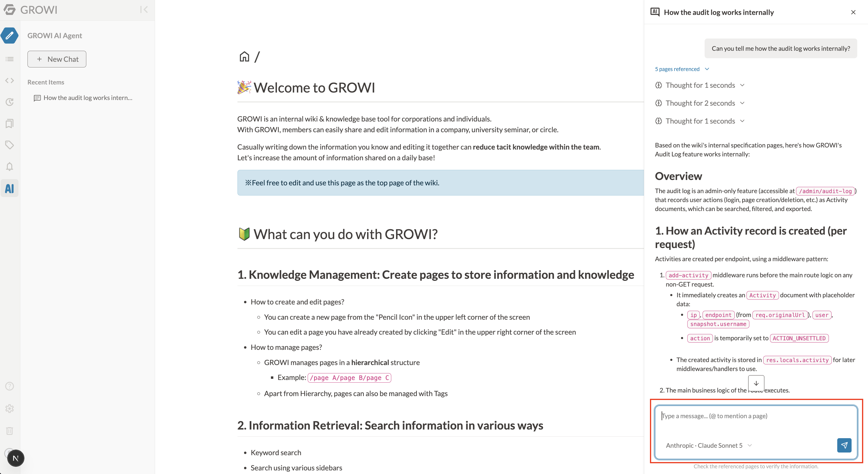Click the chat panel title 'How the audit log works internally'
The width and height of the screenshot is (868, 474).
point(719,12)
